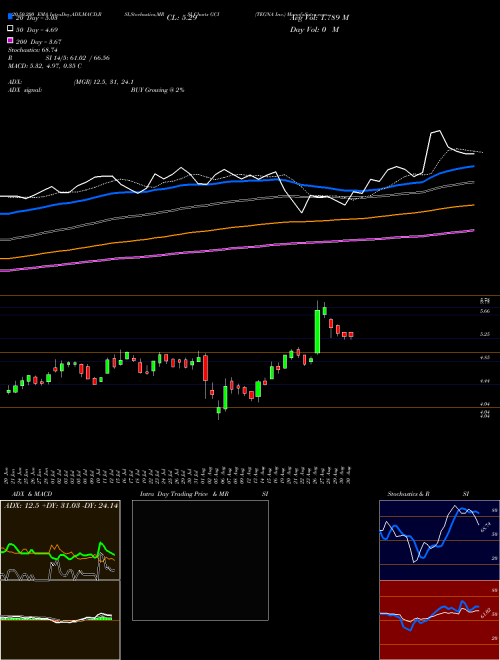The height and width of the screenshot is (660, 500).
Task: Click the 'Day Vol: 0 M' text
Action: pos(314,29)
